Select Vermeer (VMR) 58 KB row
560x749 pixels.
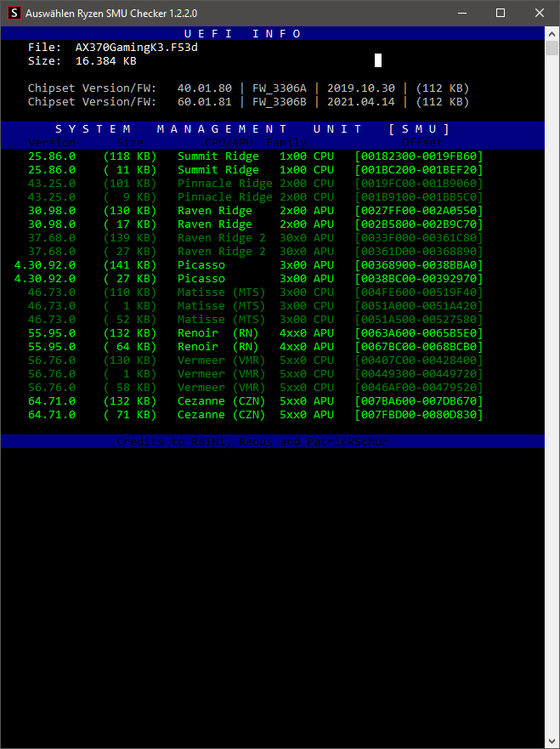click(256, 388)
